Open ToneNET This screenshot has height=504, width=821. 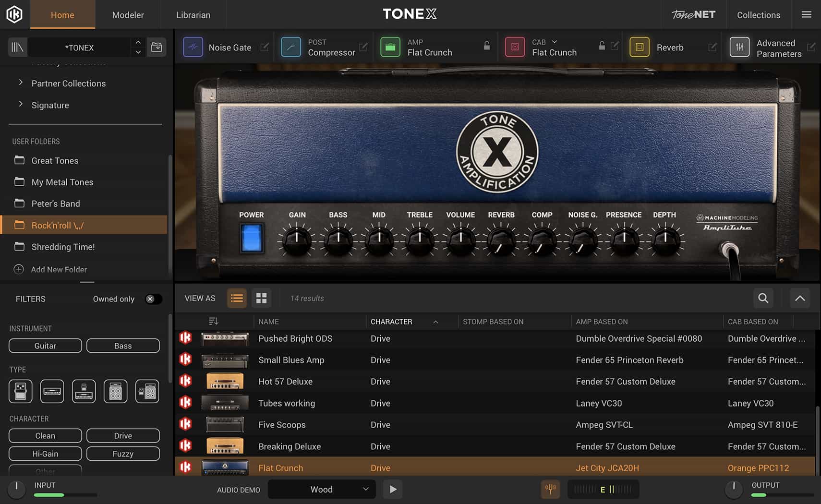(693, 14)
